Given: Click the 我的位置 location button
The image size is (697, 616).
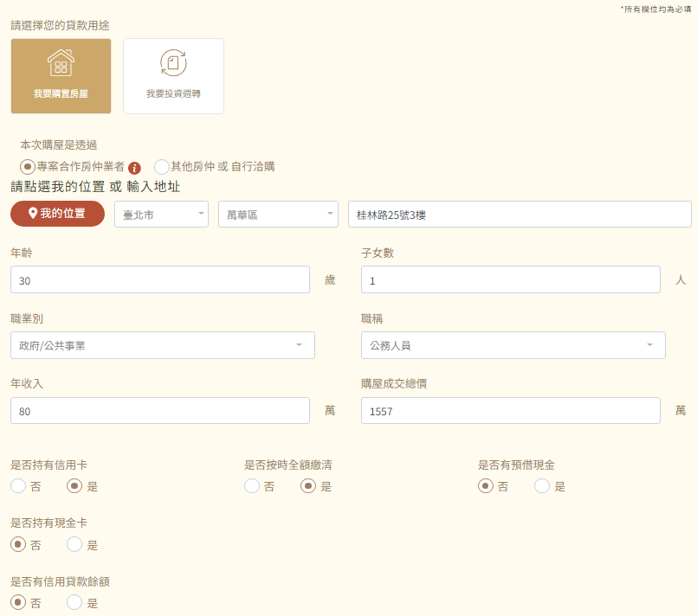Looking at the screenshot, I should (x=57, y=213).
